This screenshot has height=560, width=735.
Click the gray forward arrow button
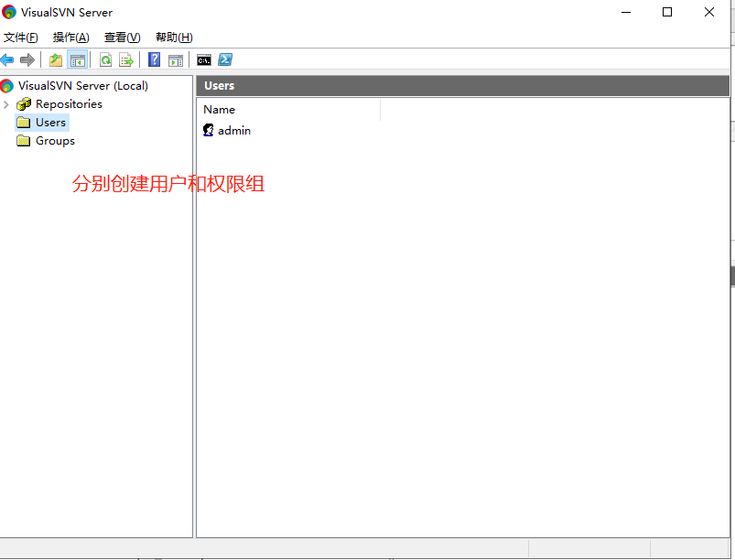(x=27, y=60)
